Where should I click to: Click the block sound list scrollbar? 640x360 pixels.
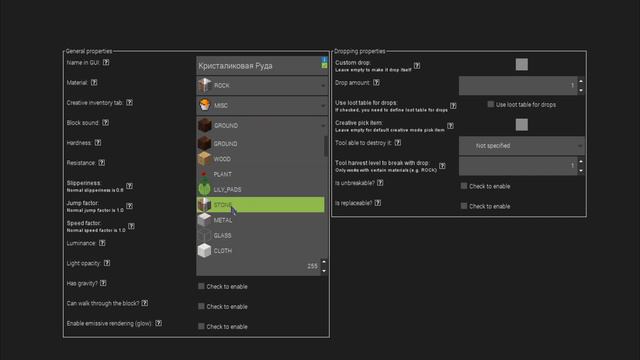pyautogui.click(x=326, y=146)
